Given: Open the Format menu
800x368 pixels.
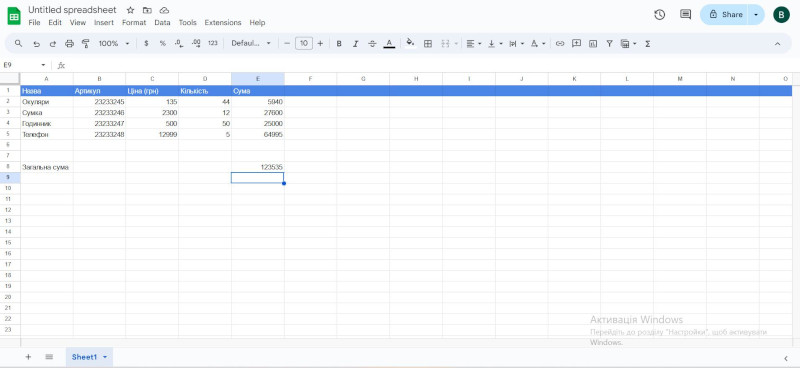Looking at the screenshot, I should [x=134, y=23].
